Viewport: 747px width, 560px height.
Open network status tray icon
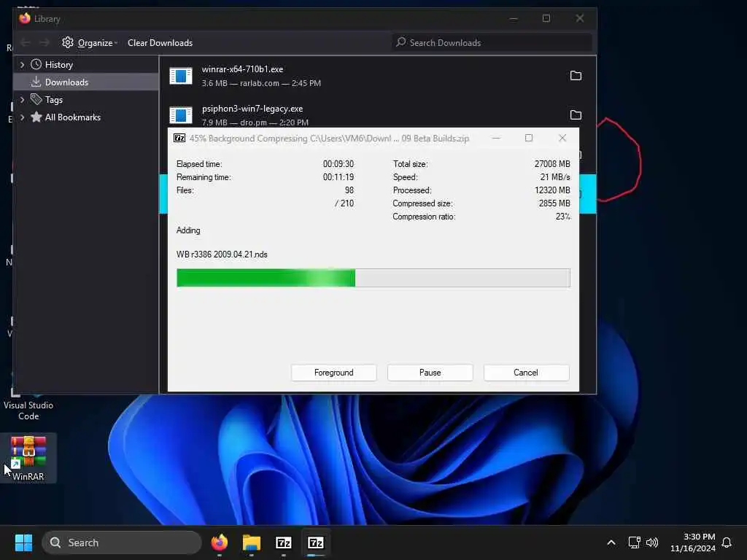pos(634,542)
